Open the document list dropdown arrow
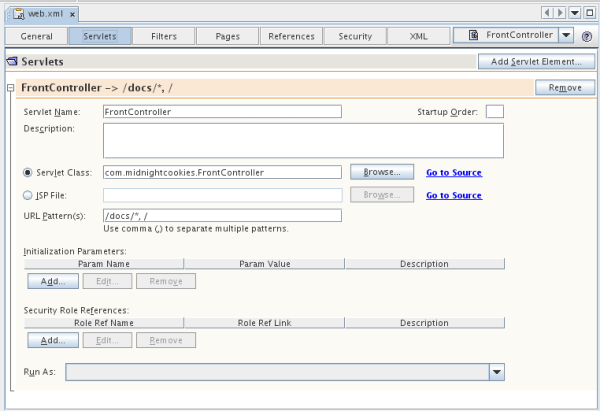 click(x=575, y=13)
